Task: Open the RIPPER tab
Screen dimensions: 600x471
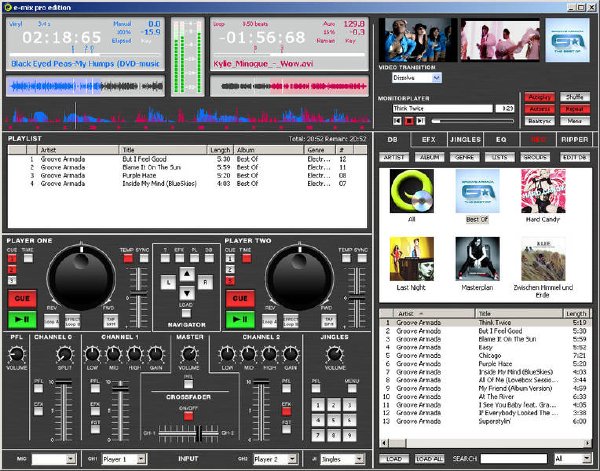Action: click(x=574, y=140)
